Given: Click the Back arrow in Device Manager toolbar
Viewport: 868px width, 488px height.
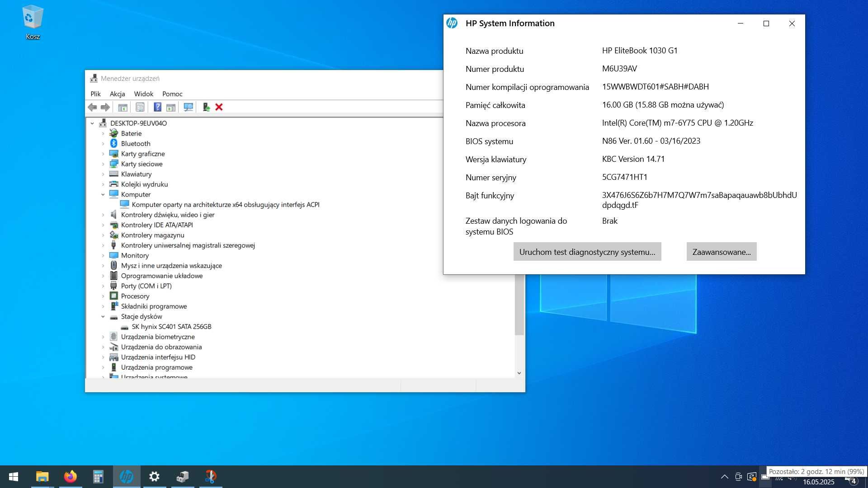Looking at the screenshot, I should coord(92,107).
